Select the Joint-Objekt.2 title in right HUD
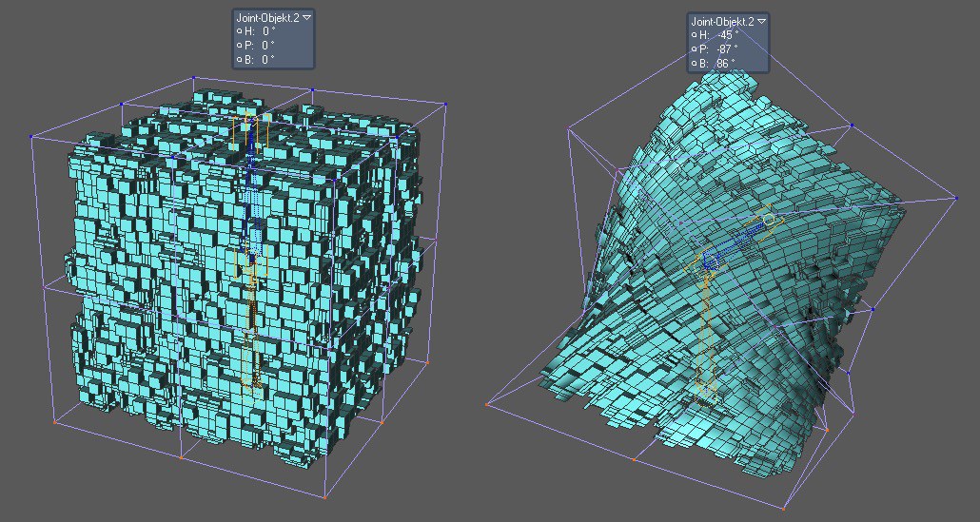 (722, 20)
